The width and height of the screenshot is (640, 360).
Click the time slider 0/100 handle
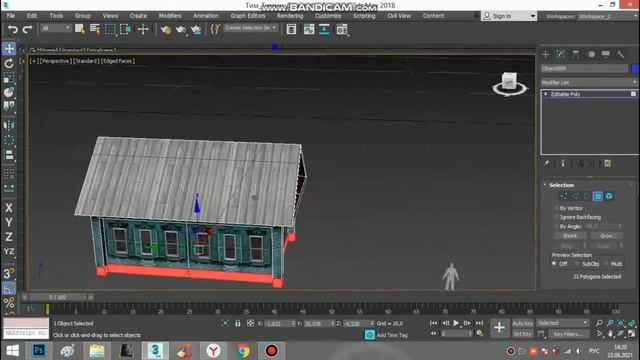point(58,297)
